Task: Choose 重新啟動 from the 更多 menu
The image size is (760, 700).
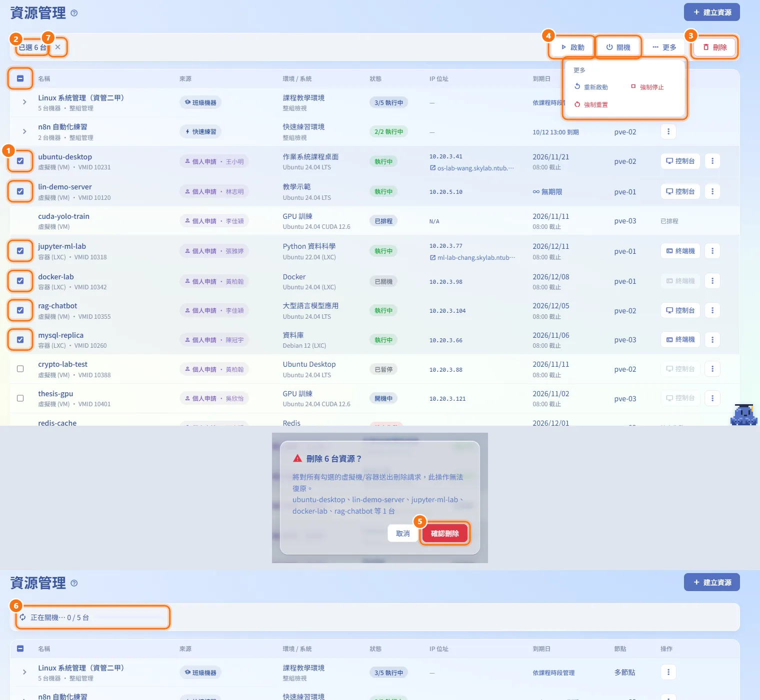Action: point(591,87)
